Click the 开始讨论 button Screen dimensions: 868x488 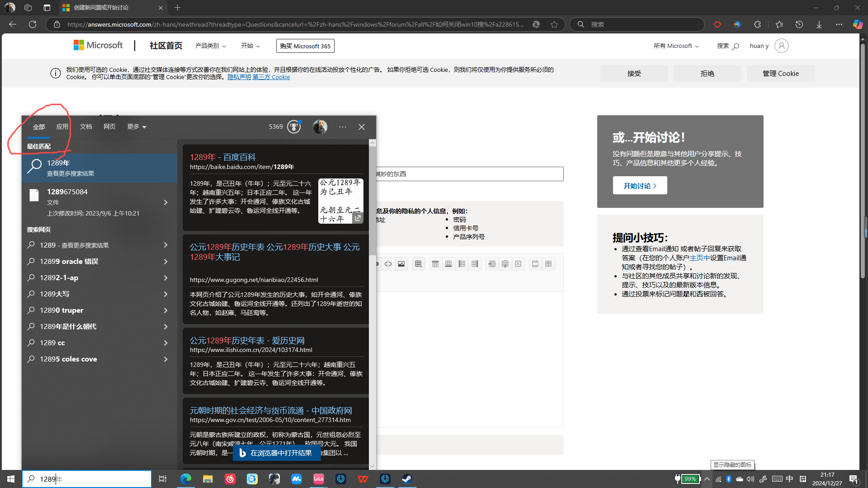coord(640,186)
